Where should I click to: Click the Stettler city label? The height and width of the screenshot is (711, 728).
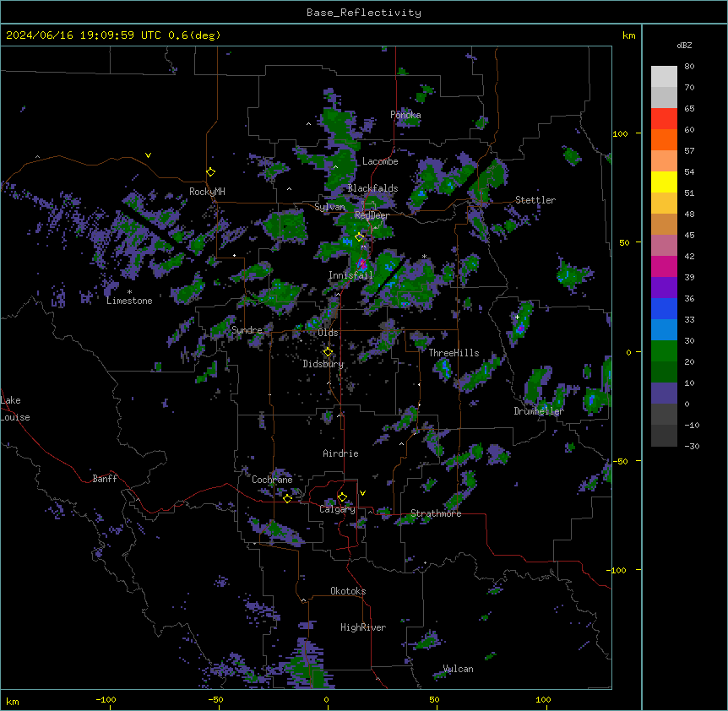point(535,200)
